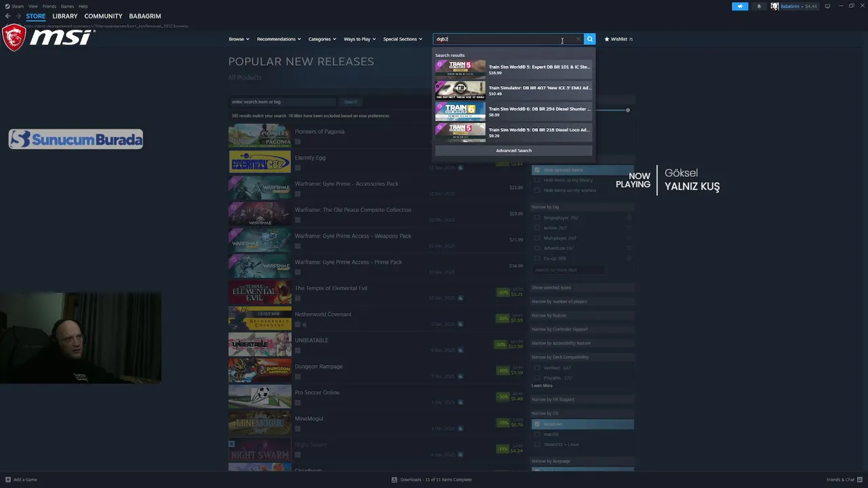Open Big Picture mode monitor icon
868x488 pixels.
[827, 6]
